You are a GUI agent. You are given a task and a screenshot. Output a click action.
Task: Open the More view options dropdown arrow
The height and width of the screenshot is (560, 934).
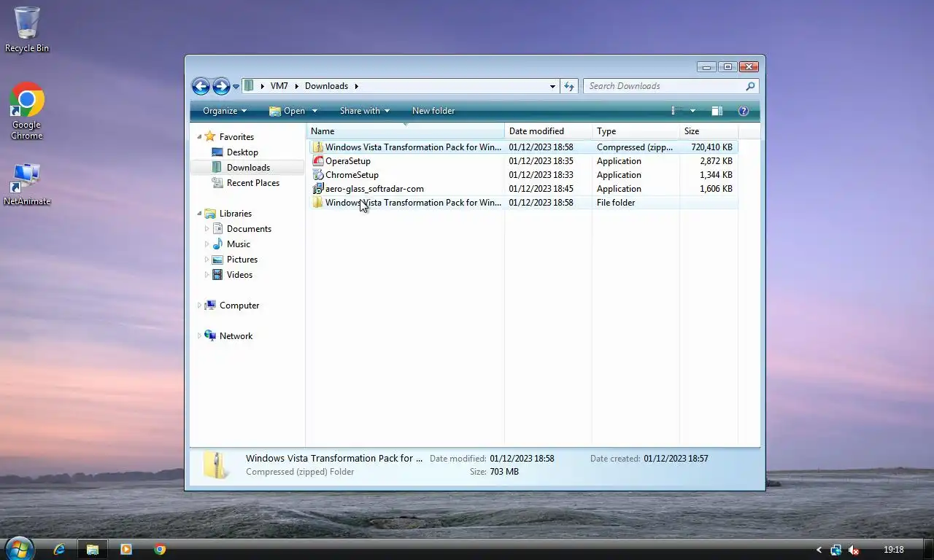[692, 111]
